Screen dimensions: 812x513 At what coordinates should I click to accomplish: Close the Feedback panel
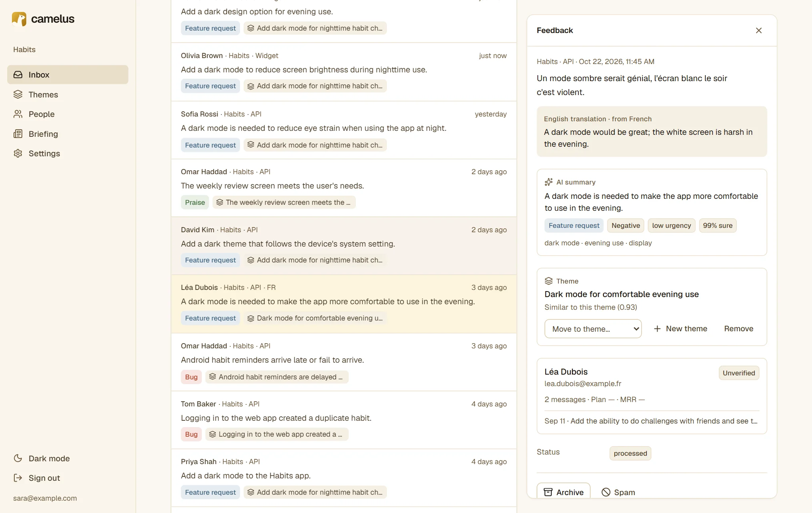tap(759, 31)
